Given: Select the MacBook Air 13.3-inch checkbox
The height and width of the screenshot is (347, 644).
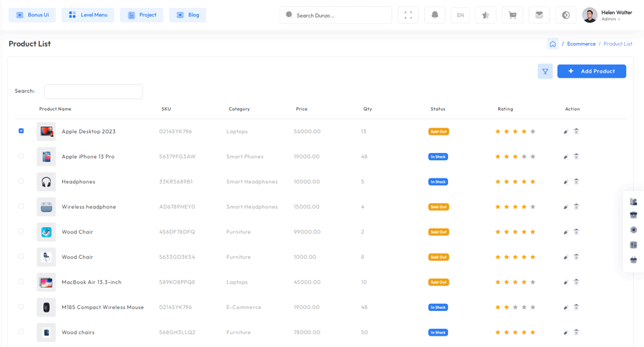Looking at the screenshot, I should [21, 281].
